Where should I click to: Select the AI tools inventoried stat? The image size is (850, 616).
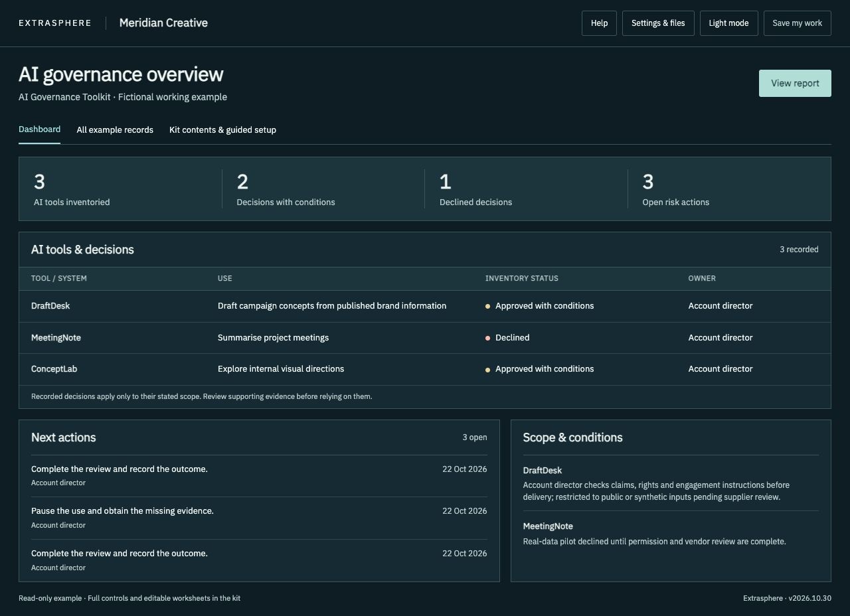[x=120, y=189]
